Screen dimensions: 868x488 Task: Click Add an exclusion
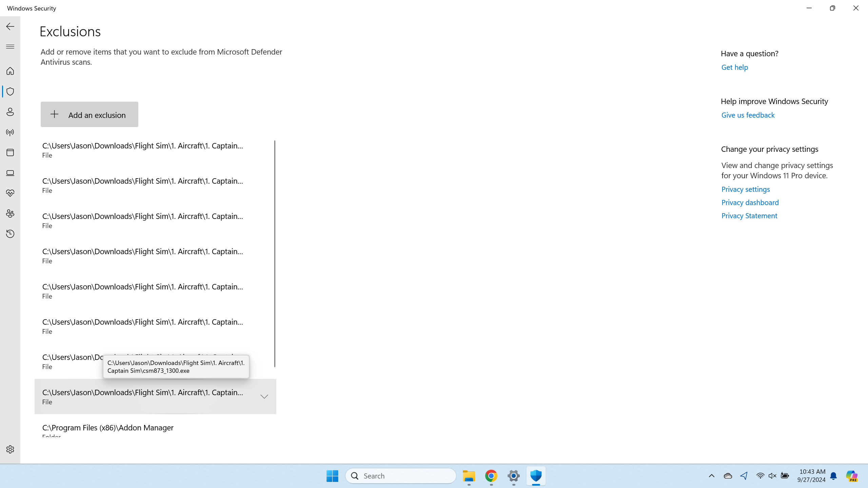coord(89,115)
